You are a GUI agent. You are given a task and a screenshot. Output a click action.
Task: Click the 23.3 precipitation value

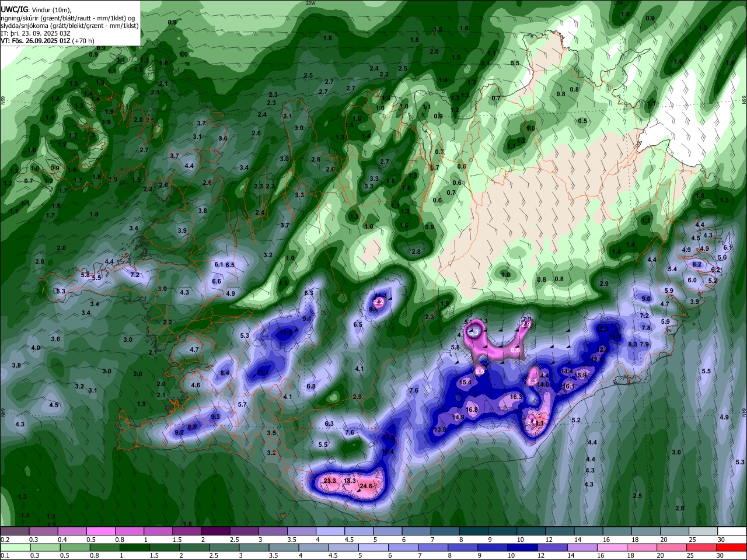(x=330, y=481)
